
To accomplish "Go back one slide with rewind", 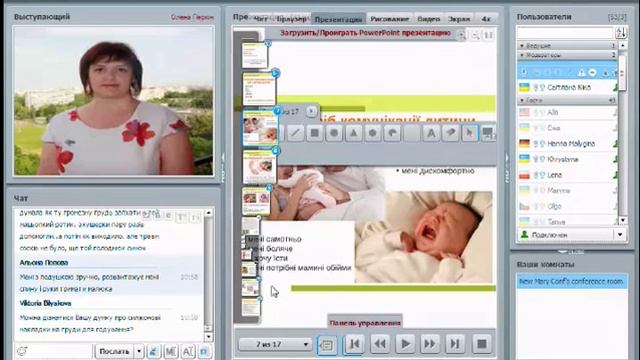I will click(x=380, y=344).
